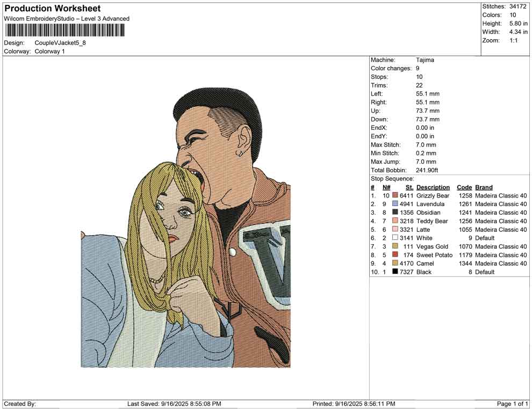The width and height of the screenshot is (532, 409).
Task: Click the 'N#' column header
Action: [386, 187]
